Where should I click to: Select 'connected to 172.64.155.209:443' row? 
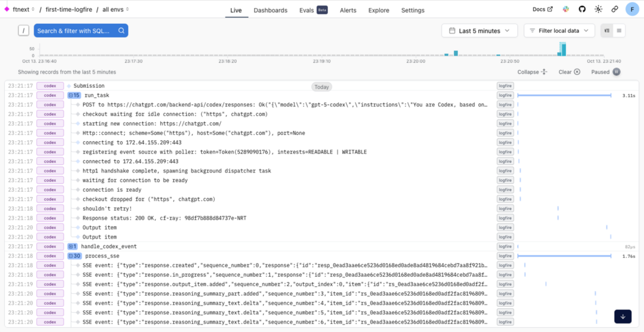(322, 161)
